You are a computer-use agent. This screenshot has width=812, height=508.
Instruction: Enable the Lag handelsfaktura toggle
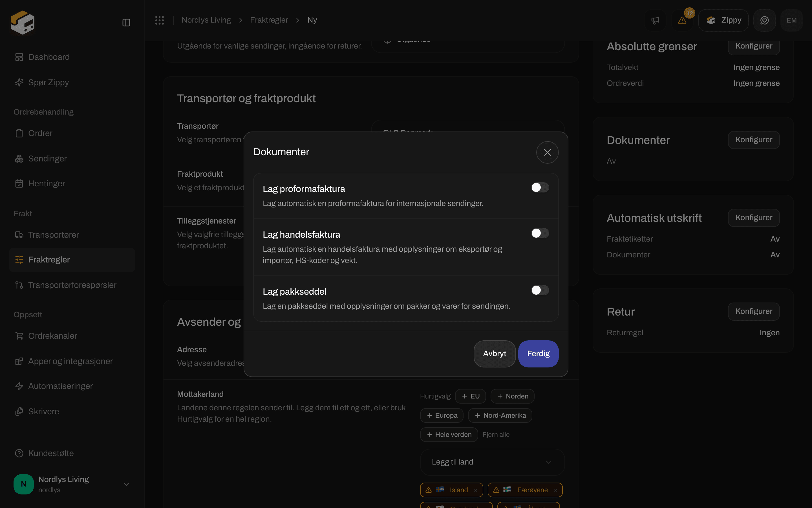[x=540, y=233]
